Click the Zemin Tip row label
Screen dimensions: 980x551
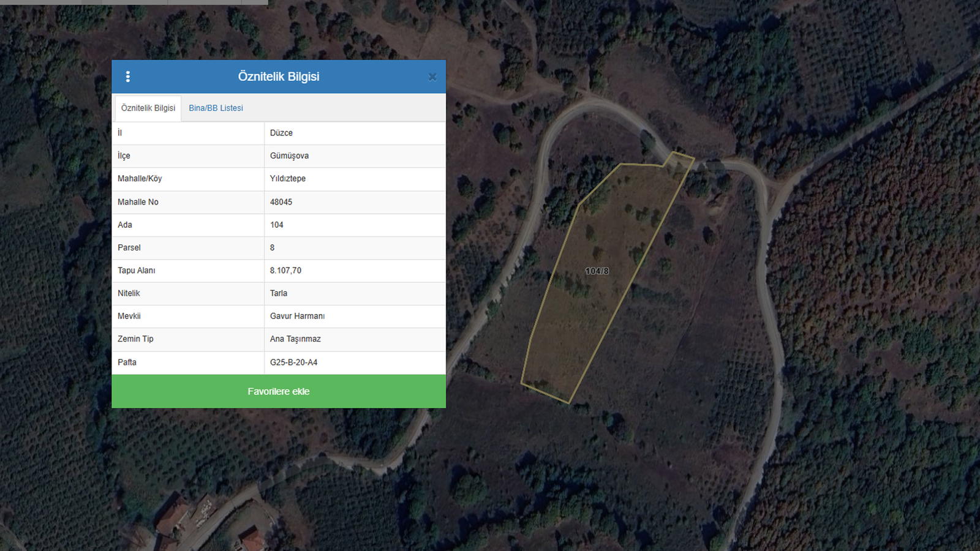tap(135, 339)
